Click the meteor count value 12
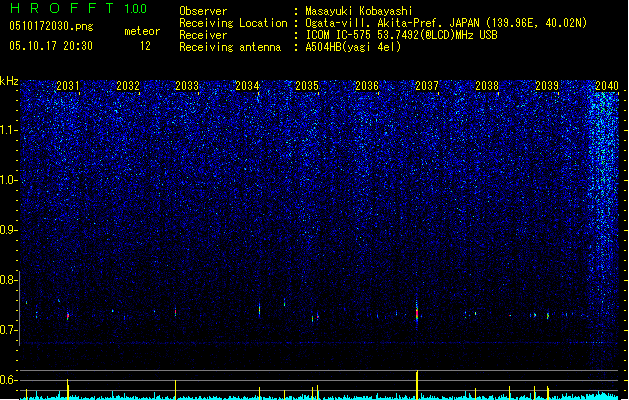This screenshot has width=629, height=400. (145, 46)
